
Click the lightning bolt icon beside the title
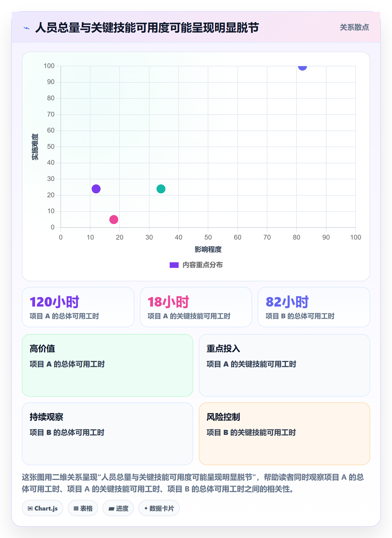click(27, 28)
